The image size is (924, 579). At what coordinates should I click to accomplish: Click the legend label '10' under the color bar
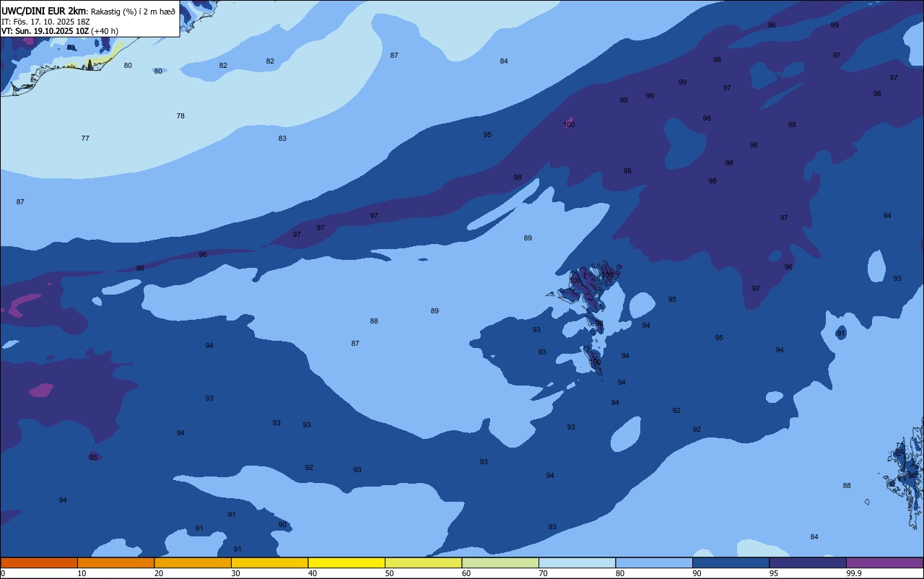click(82, 573)
